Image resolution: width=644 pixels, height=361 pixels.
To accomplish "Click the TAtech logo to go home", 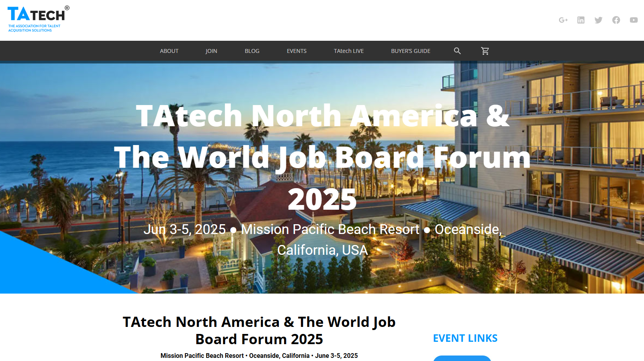I will pos(37,18).
